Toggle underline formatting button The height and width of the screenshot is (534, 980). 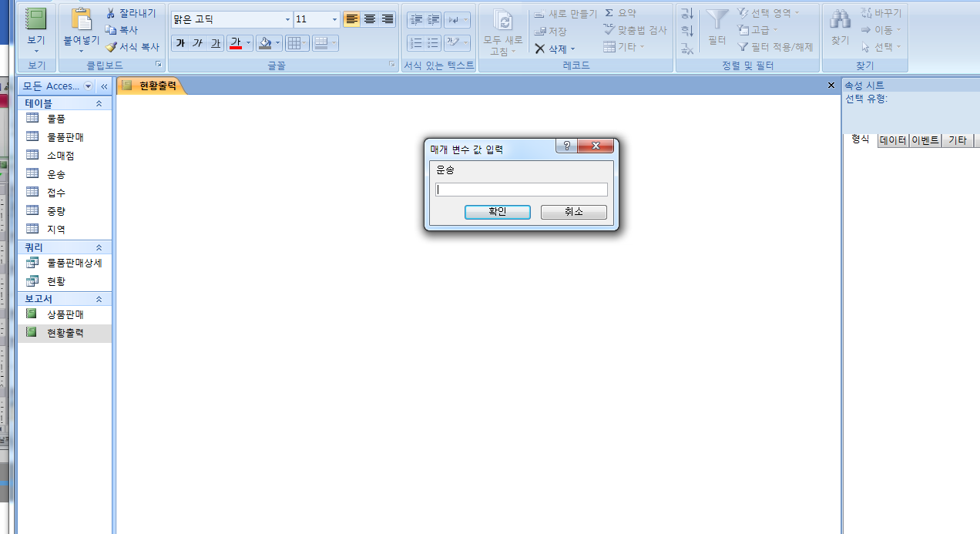216,43
